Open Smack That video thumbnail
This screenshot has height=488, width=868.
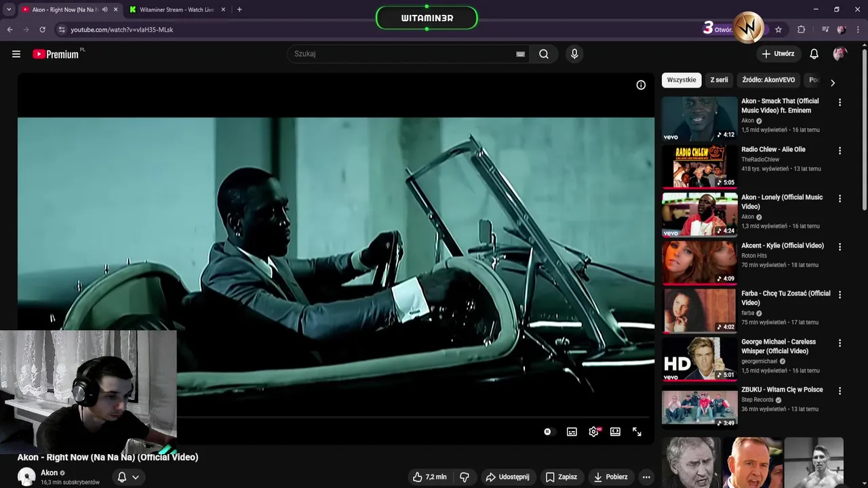(x=699, y=119)
